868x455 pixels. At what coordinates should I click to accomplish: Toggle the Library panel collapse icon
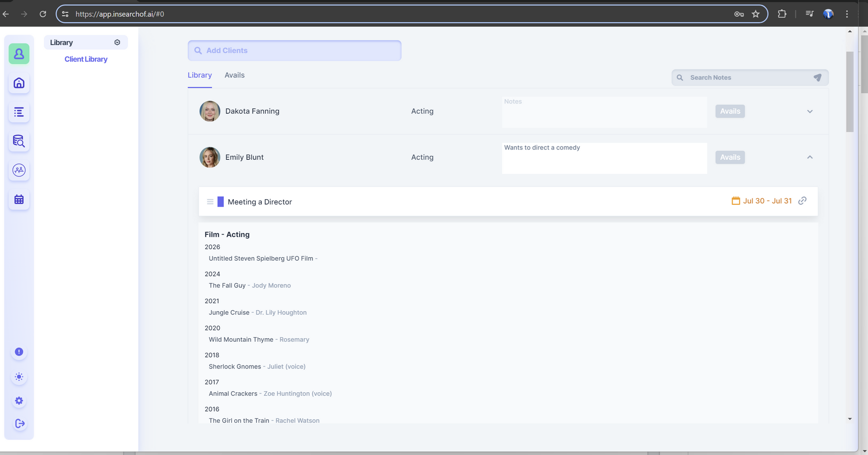[117, 43]
